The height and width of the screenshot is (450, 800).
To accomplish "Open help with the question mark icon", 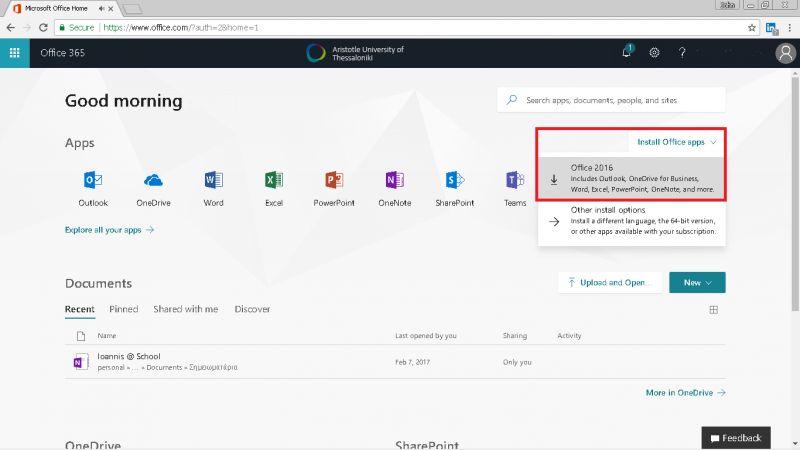I will (682, 53).
